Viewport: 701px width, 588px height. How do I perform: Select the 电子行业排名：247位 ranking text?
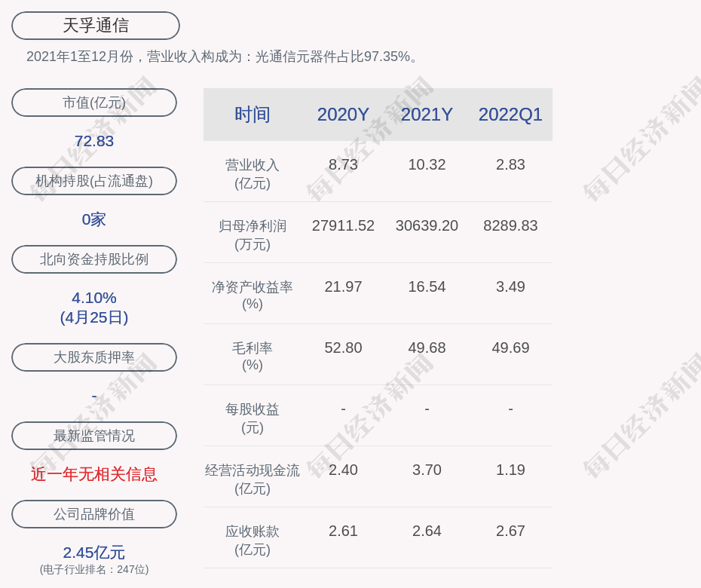94,569
